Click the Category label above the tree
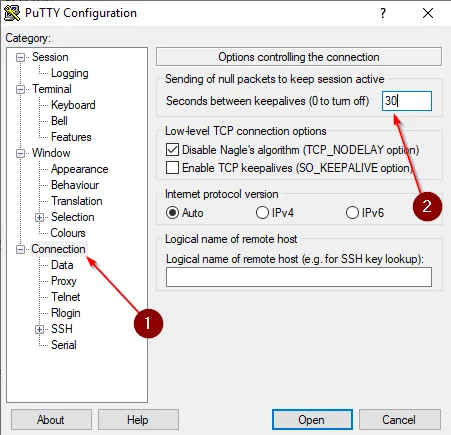Viewport: 451px width, 435px height. click(x=28, y=38)
